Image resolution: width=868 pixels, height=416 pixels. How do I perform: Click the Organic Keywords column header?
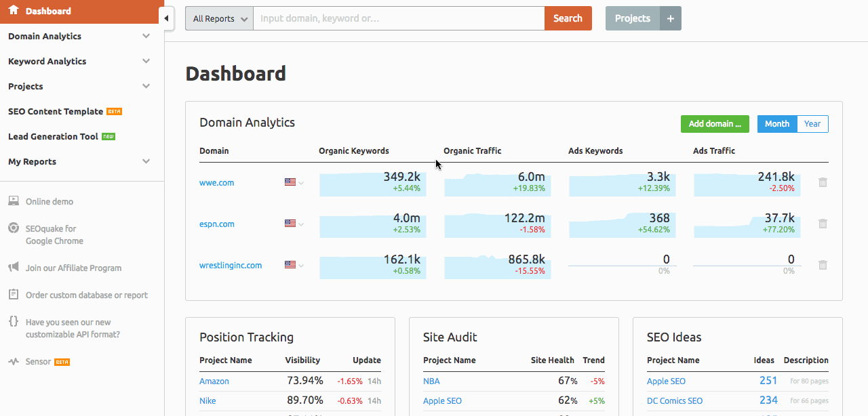pos(354,151)
